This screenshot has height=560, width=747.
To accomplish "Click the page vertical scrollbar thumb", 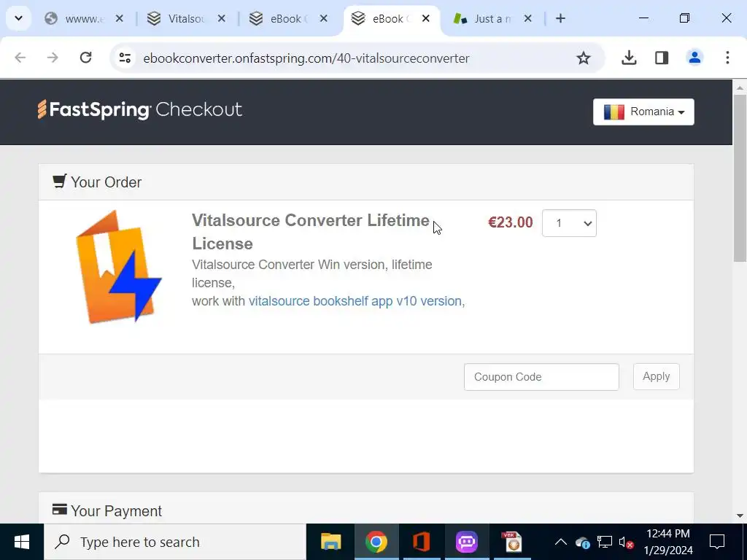I will tap(740, 178).
